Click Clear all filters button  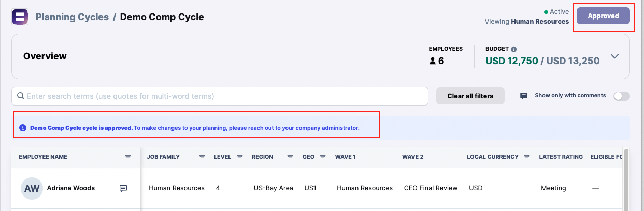pos(470,96)
